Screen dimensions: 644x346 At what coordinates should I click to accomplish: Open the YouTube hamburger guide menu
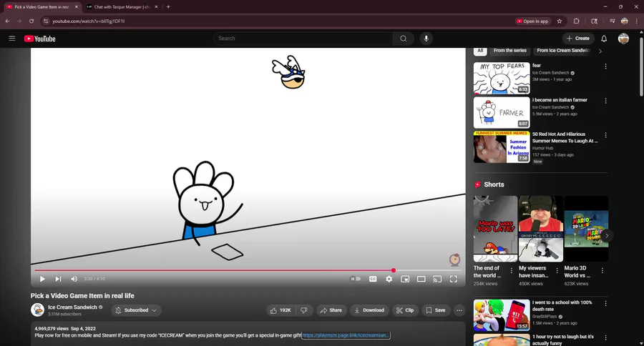click(x=12, y=38)
